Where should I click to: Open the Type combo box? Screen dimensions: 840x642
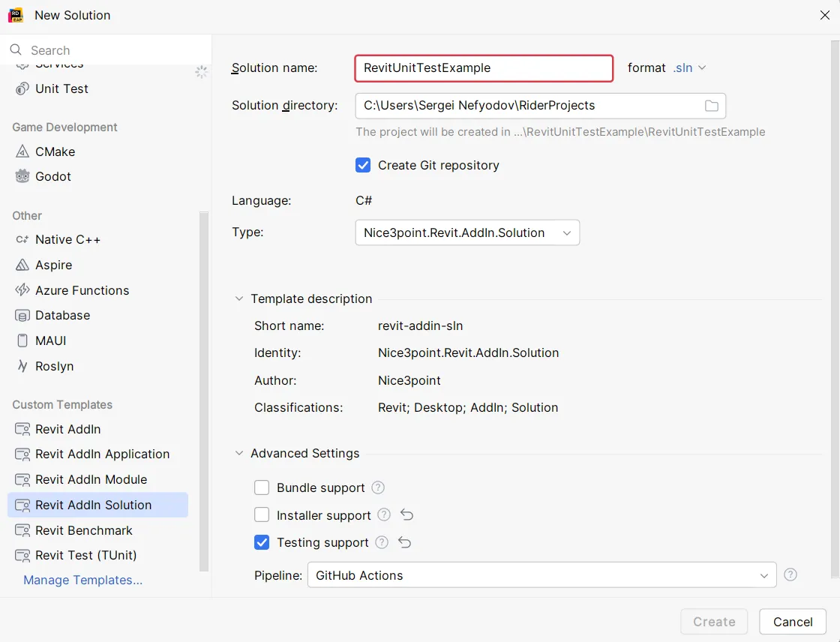coord(467,232)
